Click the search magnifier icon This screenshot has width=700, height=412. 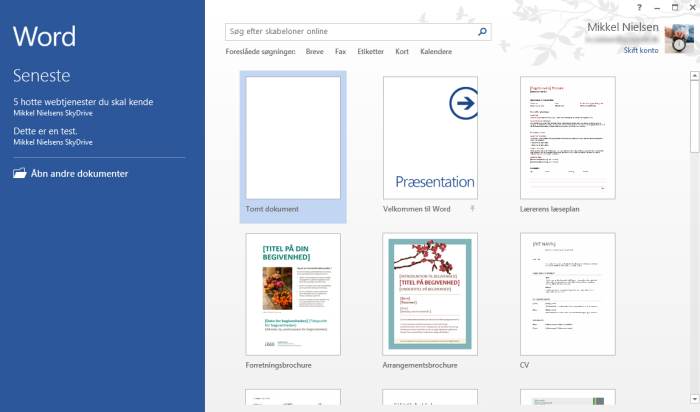pyautogui.click(x=482, y=32)
